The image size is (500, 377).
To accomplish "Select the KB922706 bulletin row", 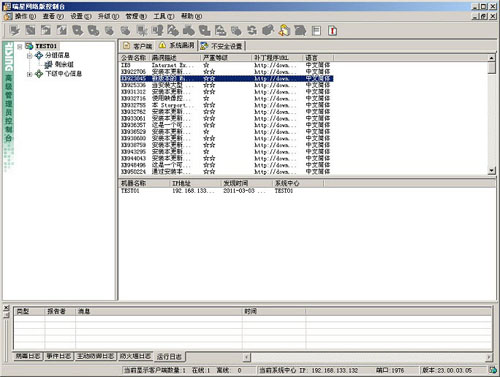I will 227,72.
